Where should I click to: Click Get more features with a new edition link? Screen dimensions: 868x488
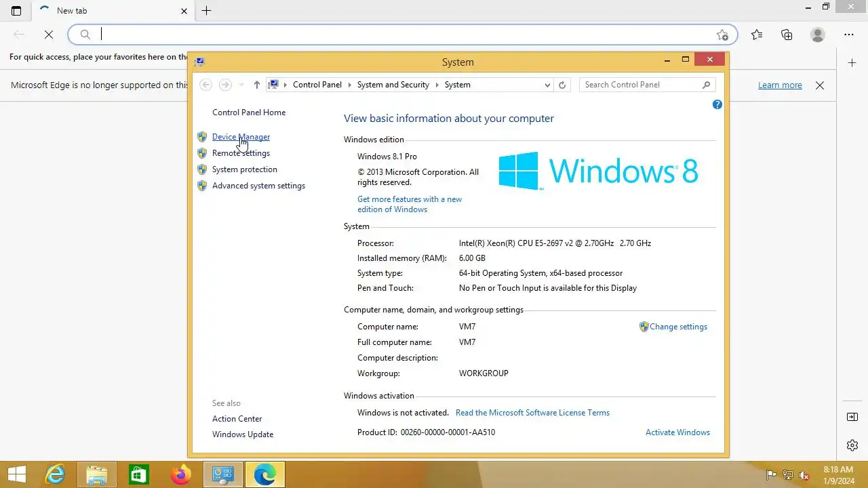click(x=410, y=204)
